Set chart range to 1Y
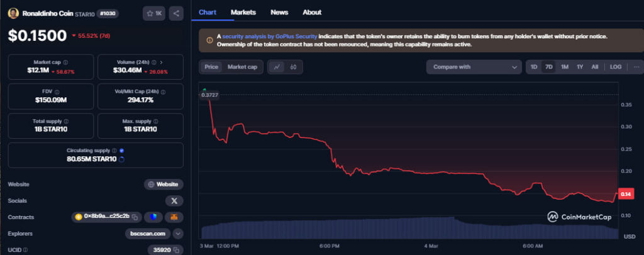644x255 pixels. pos(580,67)
